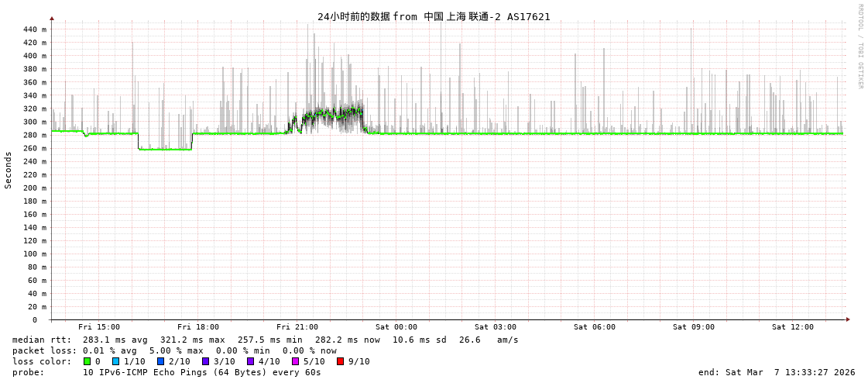Viewport: 868px width, 383px height.
Task: Click the vertical Seconds axis label
Action: pyautogui.click(x=9, y=170)
